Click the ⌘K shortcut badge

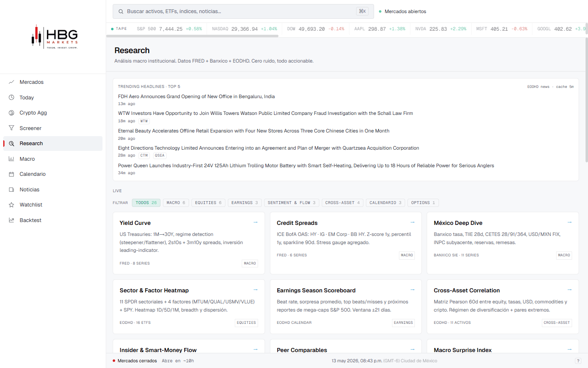click(x=362, y=11)
